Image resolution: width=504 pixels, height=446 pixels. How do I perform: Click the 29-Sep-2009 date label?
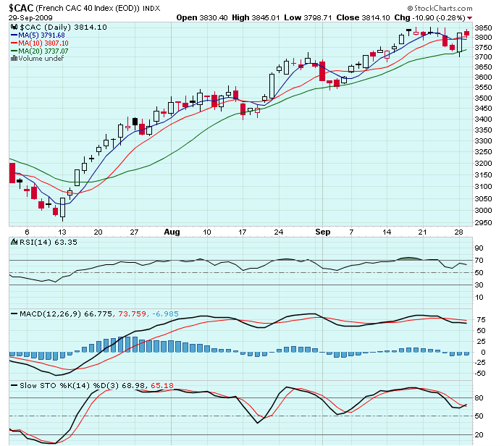30,17
